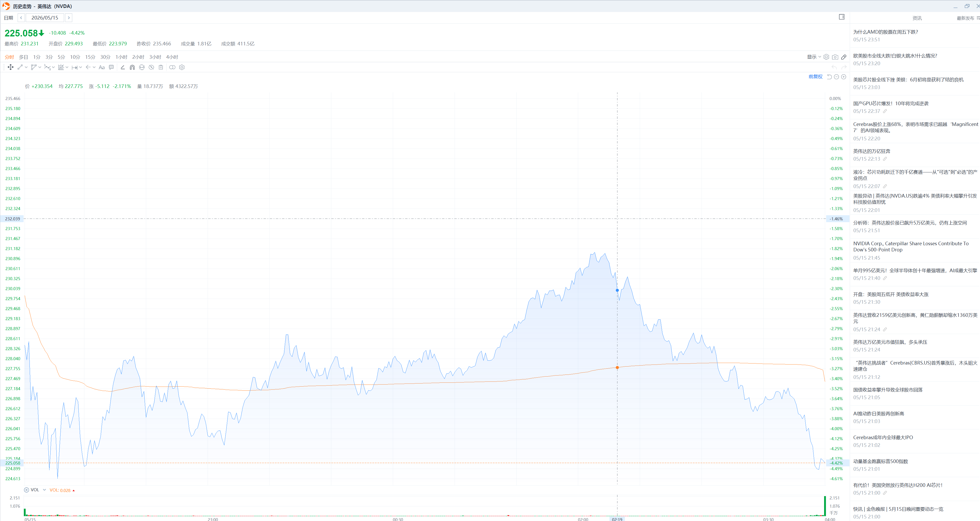Collapse the news sidebar panel icon
Image resolution: width=980 pixels, height=521 pixels.
pos(842,17)
